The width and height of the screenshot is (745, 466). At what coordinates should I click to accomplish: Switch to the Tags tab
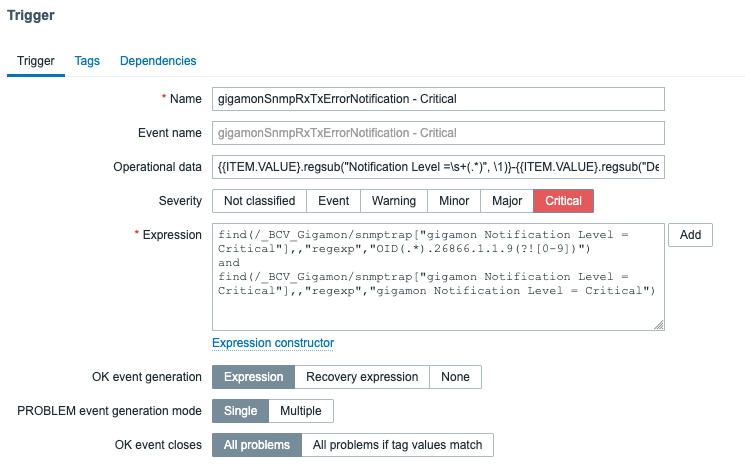pyautogui.click(x=87, y=61)
